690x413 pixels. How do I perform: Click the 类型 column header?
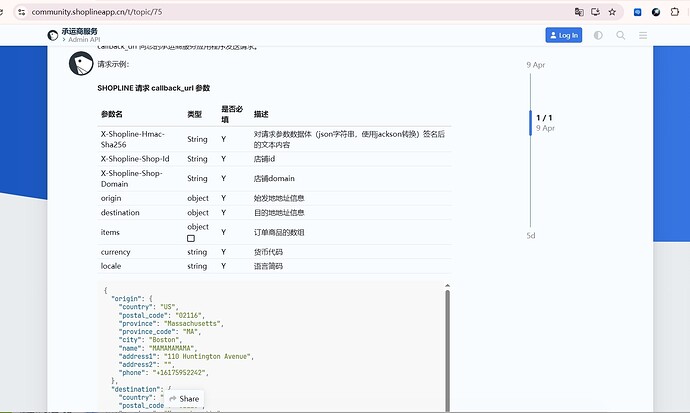(x=195, y=114)
